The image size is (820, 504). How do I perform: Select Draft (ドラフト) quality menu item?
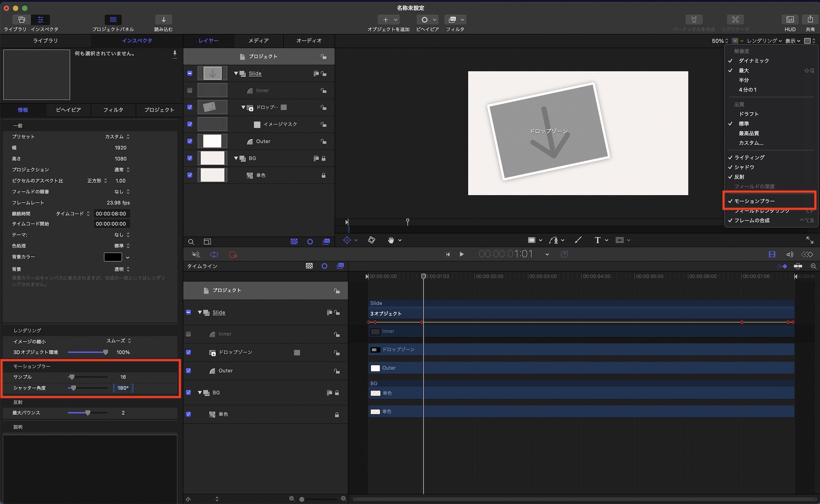[749, 114]
